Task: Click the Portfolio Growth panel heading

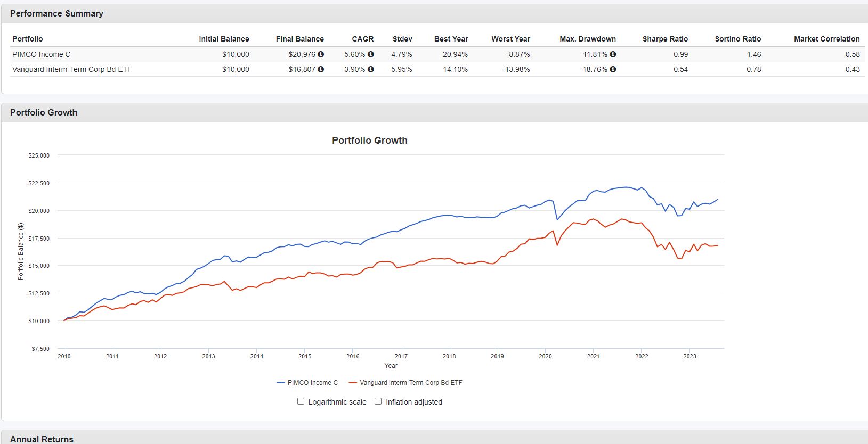Action: (x=44, y=112)
